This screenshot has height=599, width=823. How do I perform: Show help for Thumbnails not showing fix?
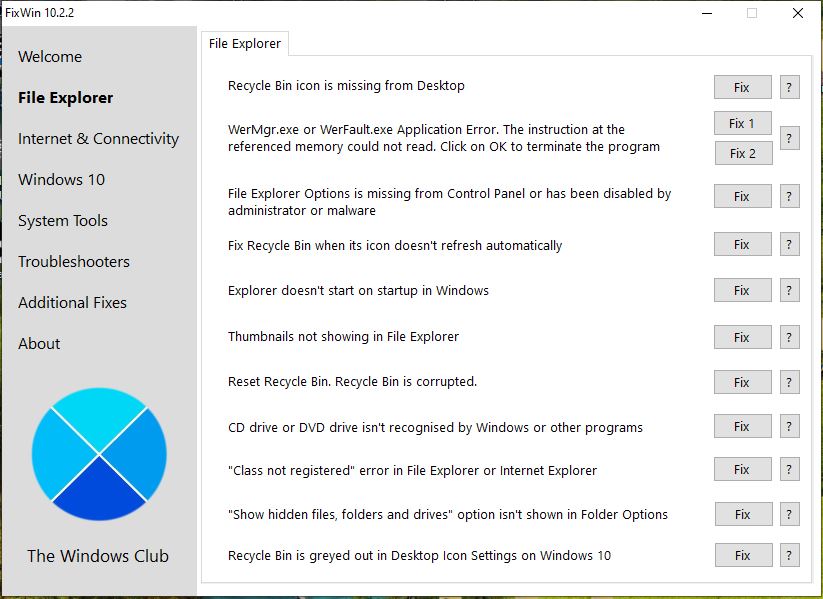click(789, 337)
